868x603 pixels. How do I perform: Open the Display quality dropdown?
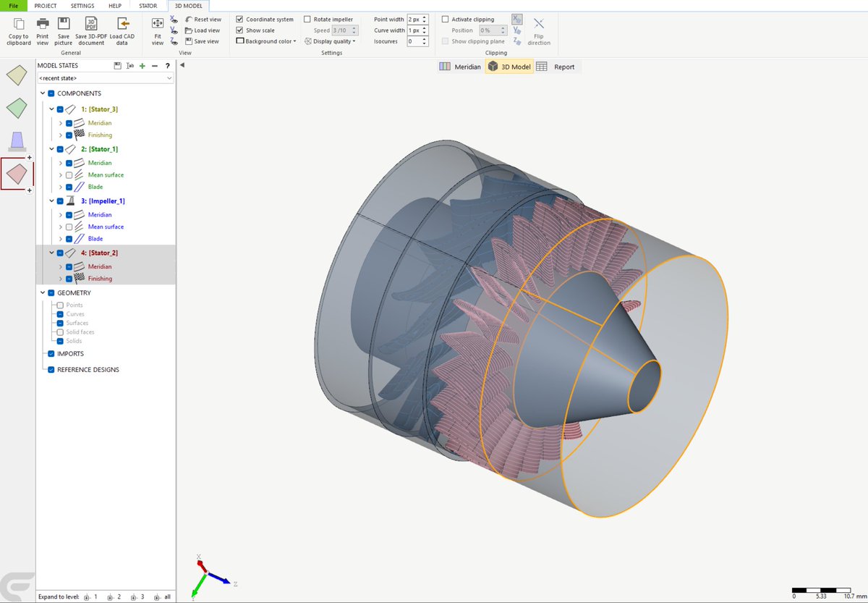[x=330, y=41]
